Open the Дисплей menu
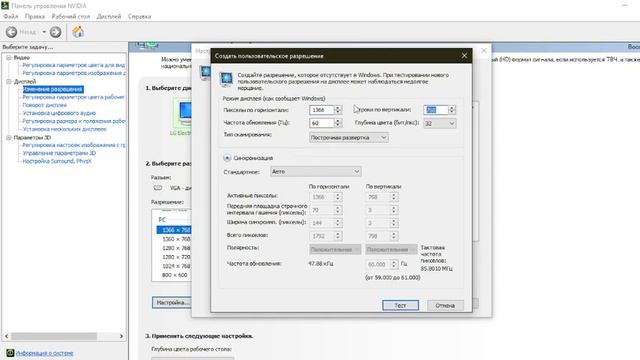 109,16
